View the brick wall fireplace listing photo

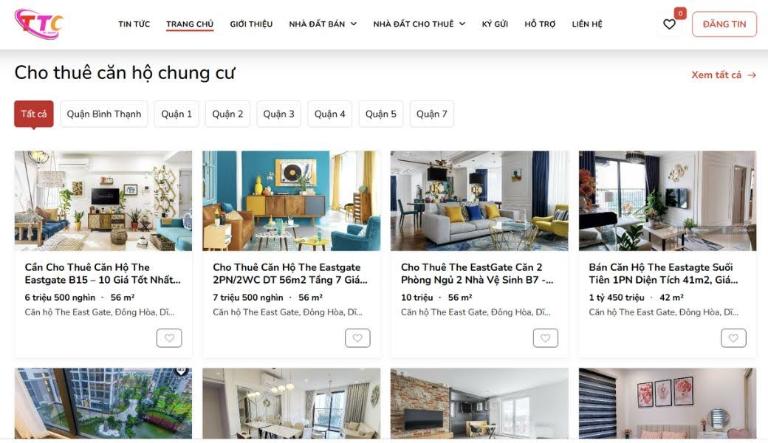(x=480, y=403)
